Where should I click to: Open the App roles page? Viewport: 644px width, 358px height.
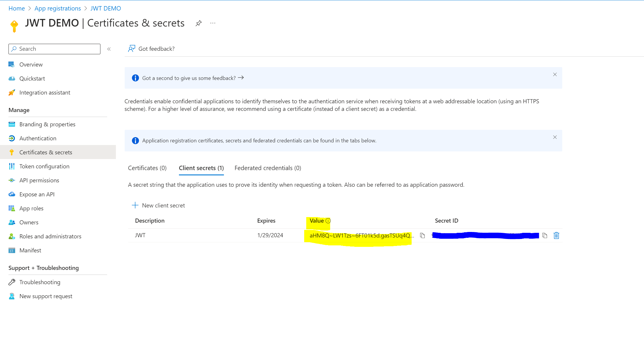pyautogui.click(x=31, y=208)
